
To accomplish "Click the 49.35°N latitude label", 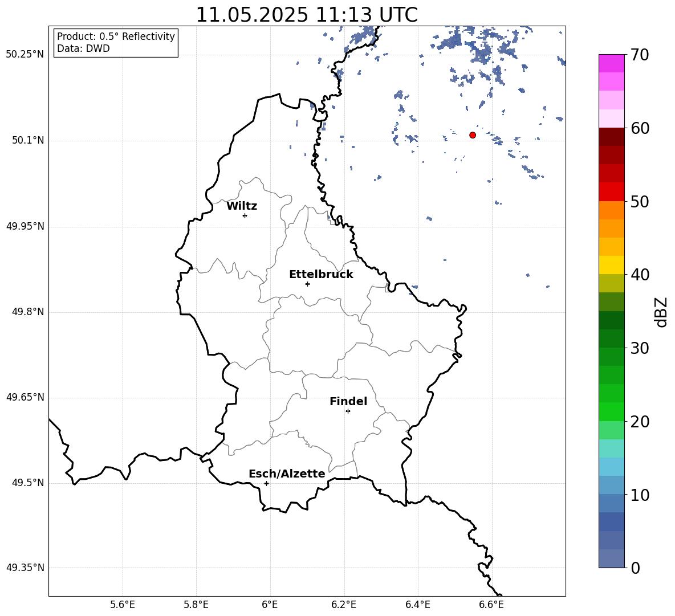I will (x=25, y=568).
